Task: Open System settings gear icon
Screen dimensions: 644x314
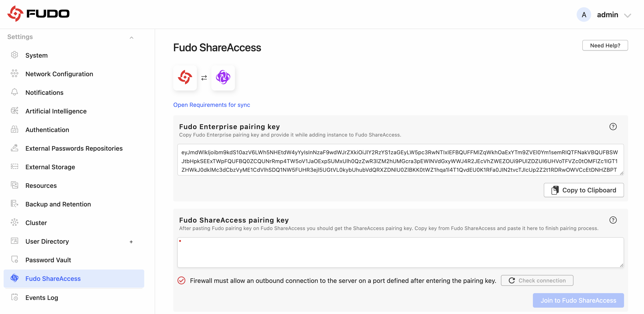Action: pyautogui.click(x=15, y=55)
